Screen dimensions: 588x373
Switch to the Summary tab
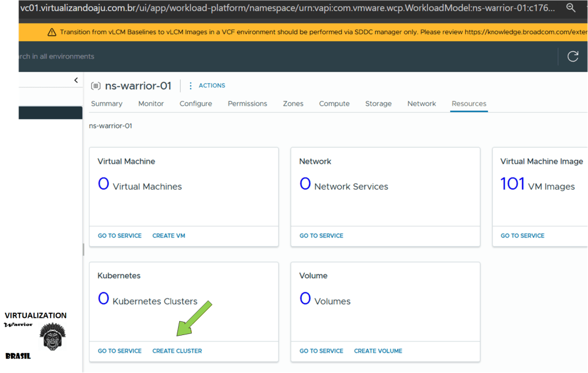[106, 104]
